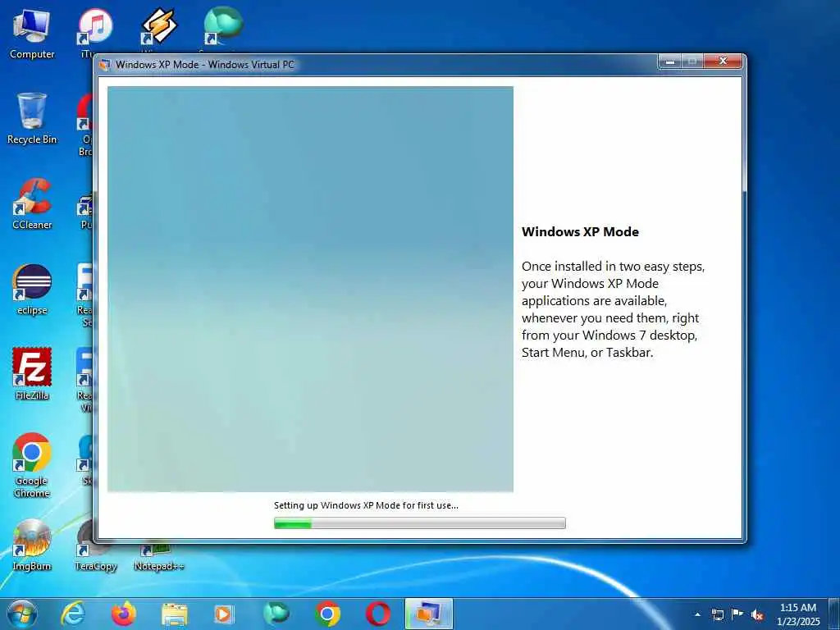Viewport: 840px width, 630px height.
Task: Select the Recycle Bin icon
Action: click(32, 118)
